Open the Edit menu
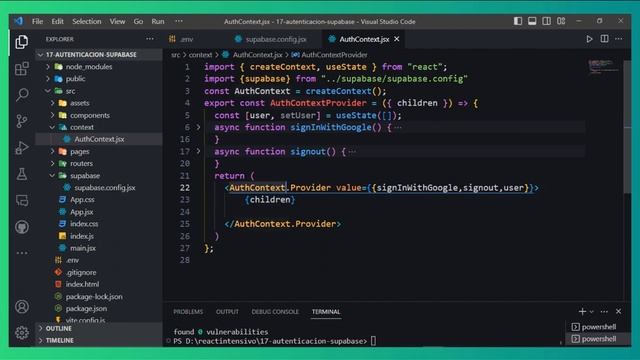 click(x=58, y=21)
